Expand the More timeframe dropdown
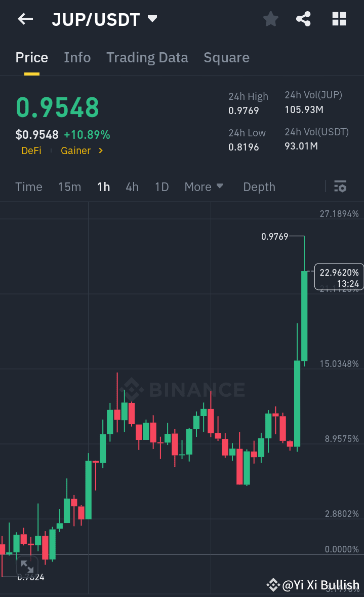The height and width of the screenshot is (597, 364). click(x=204, y=187)
